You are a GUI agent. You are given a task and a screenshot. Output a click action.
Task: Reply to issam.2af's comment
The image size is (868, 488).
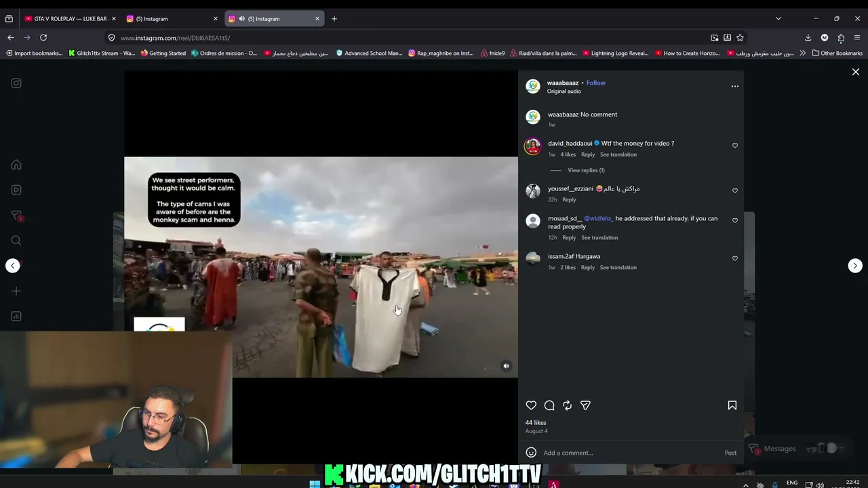(x=588, y=268)
